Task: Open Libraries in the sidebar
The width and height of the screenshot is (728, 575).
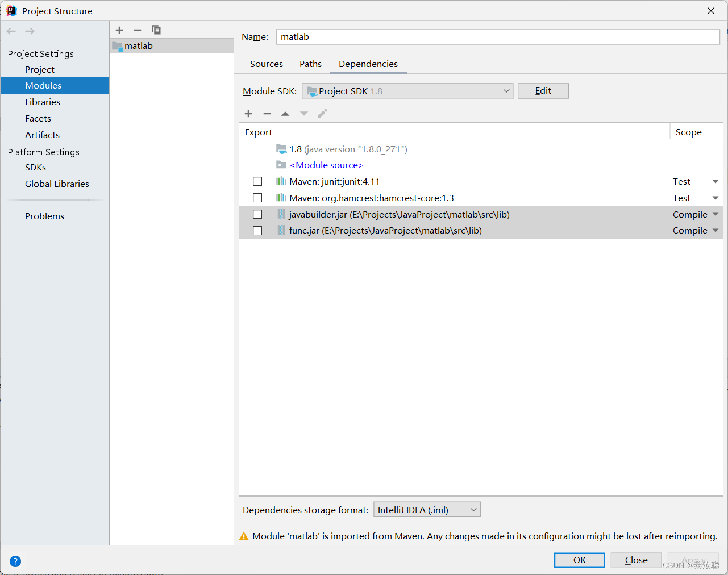Action: tap(43, 102)
